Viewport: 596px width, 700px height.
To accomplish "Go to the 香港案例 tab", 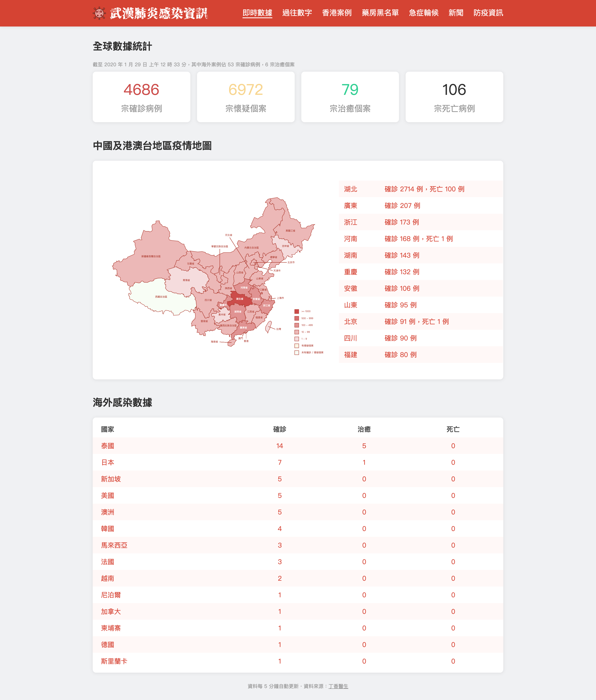I will pyautogui.click(x=337, y=13).
